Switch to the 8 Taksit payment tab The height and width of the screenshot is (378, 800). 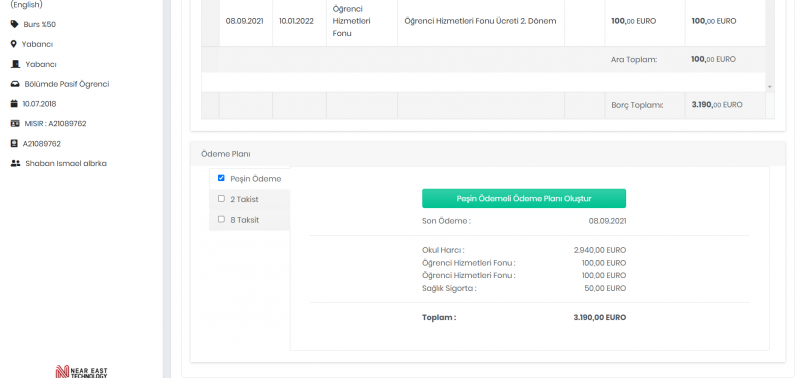coord(249,220)
